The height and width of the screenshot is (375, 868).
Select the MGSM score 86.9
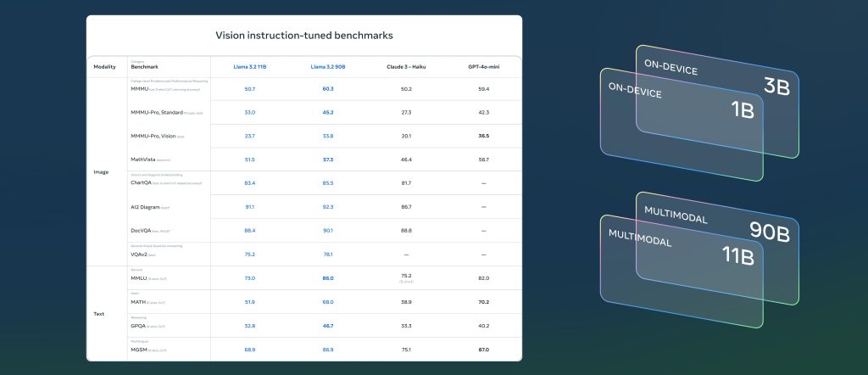click(328, 350)
